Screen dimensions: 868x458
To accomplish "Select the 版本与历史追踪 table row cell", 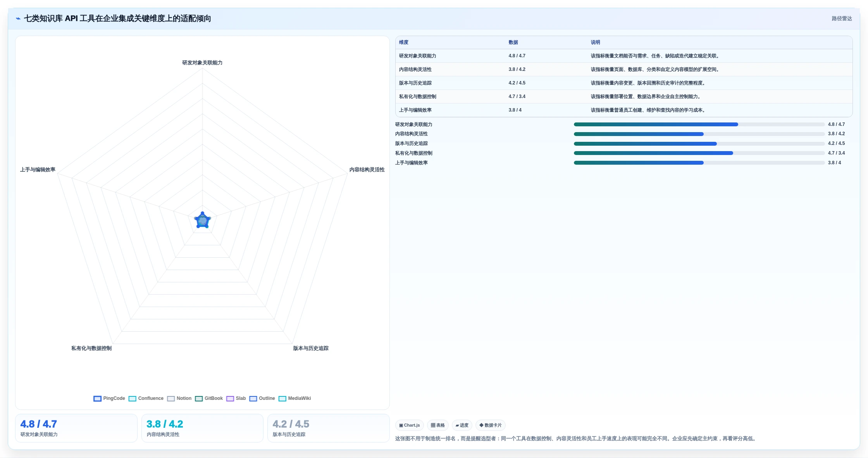I will click(415, 83).
